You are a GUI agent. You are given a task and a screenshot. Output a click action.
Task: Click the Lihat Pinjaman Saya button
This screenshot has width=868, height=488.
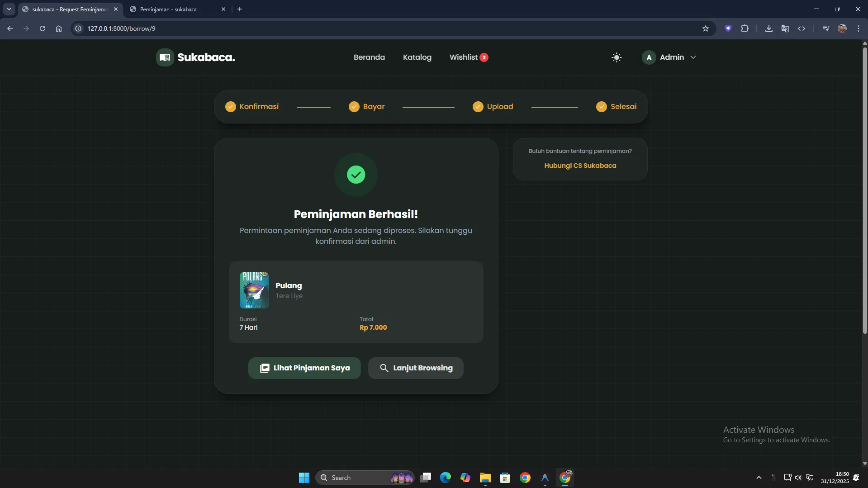304,368
